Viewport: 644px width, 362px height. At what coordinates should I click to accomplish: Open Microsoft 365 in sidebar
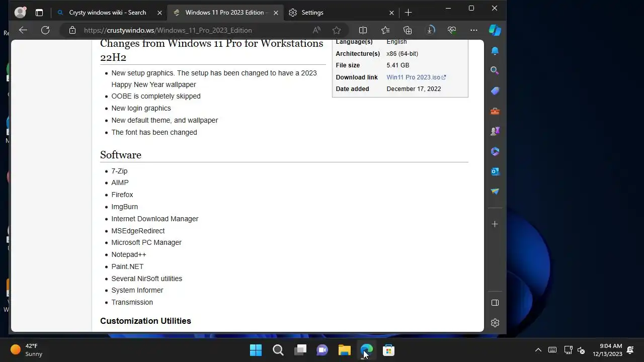pos(495,151)
